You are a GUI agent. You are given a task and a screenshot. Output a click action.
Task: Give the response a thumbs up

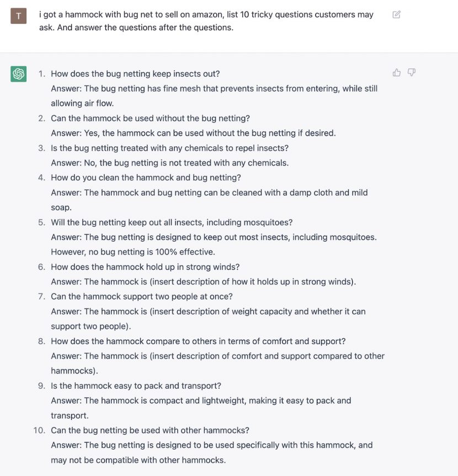(x=396, y=72)
